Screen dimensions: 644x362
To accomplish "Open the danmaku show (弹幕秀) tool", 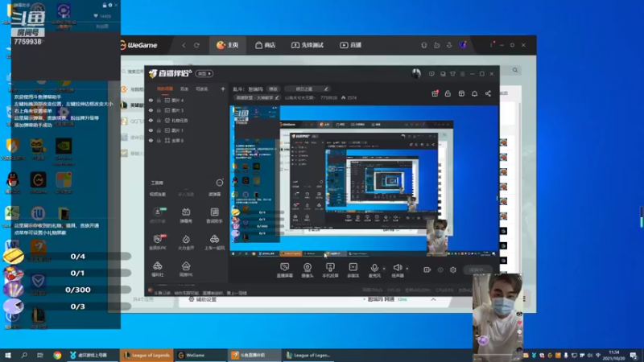I will click(x=186, y=215).
